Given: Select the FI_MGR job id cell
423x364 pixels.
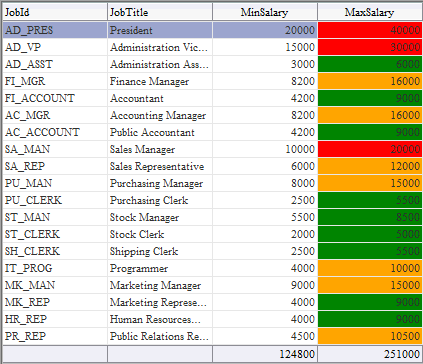Looking at the screenshot, I should click(x=55, y=81).
